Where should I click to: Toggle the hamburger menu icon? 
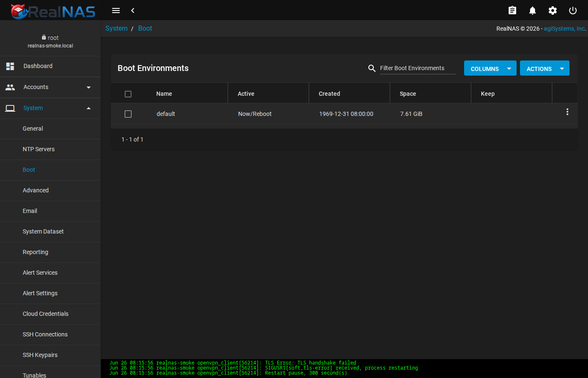pyautogui.click(x=116, y=10)
